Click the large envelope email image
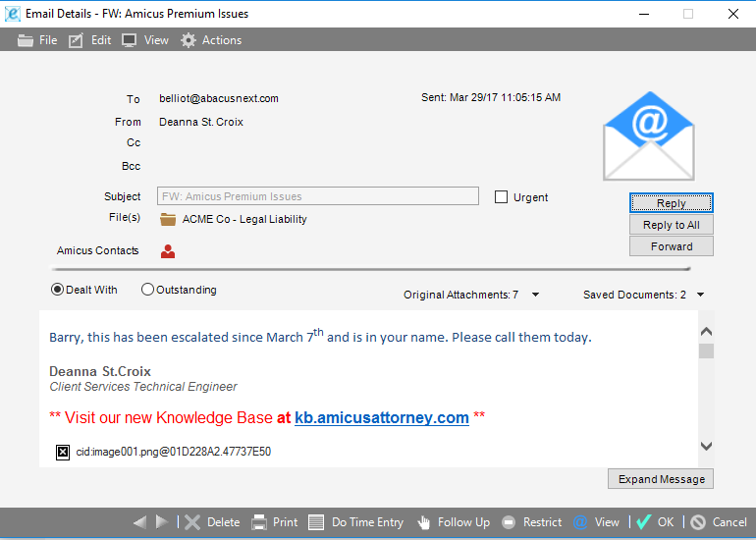 pyautogui.click(x=649, y=136)
